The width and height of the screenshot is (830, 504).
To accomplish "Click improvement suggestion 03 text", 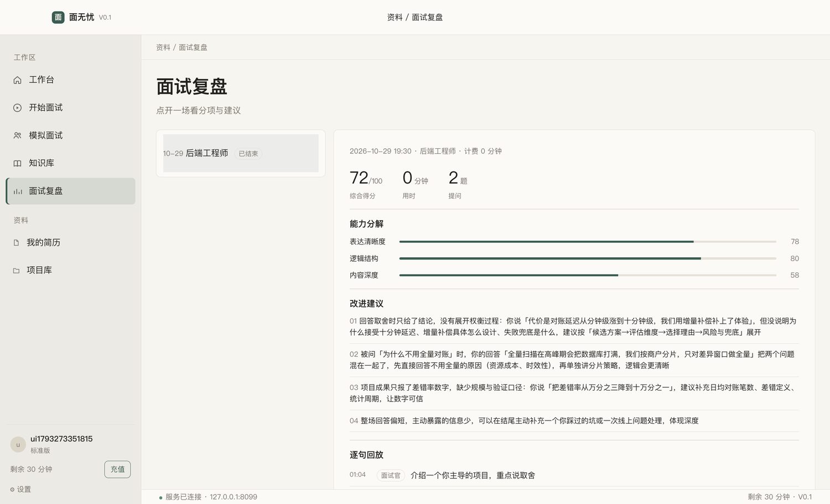I will (x=573, y=393).
